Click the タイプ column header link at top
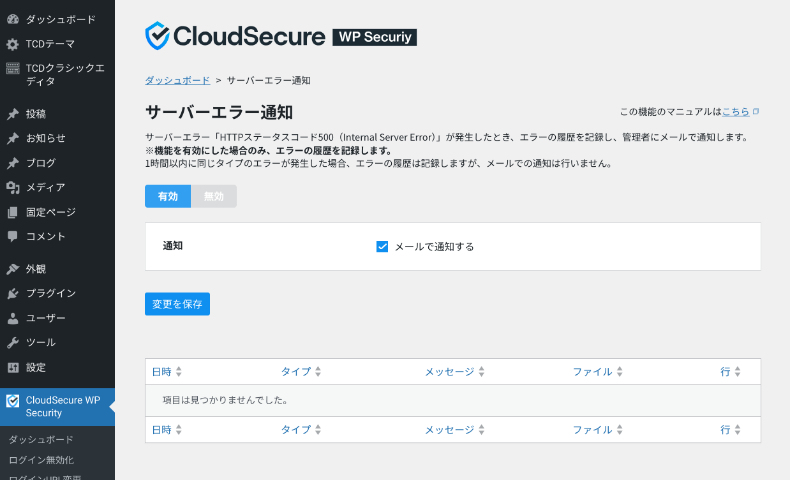The height and width of the screenshot is (480, 790). point(296,372)
